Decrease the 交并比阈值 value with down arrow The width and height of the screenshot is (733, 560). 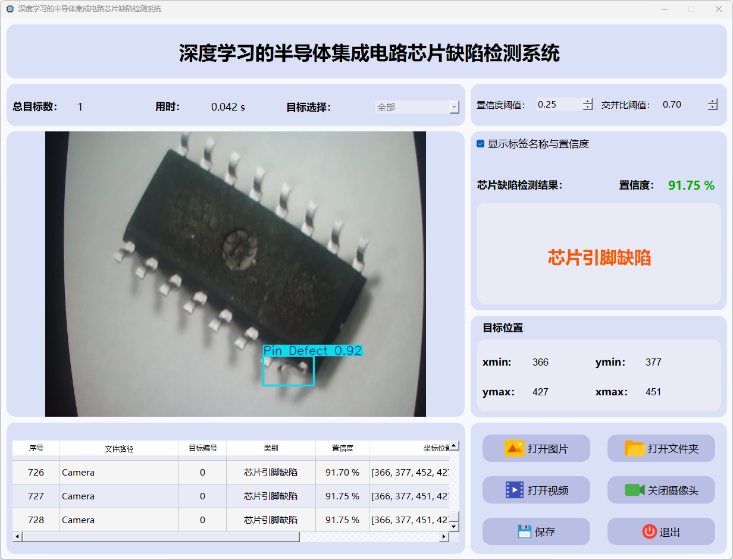point(713,108)
